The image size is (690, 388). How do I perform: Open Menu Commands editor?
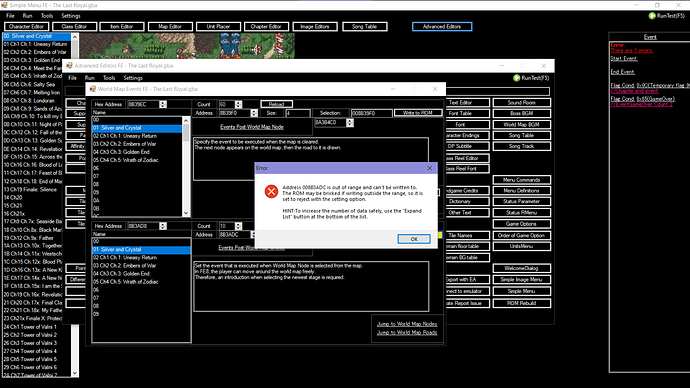click(521, 180)
